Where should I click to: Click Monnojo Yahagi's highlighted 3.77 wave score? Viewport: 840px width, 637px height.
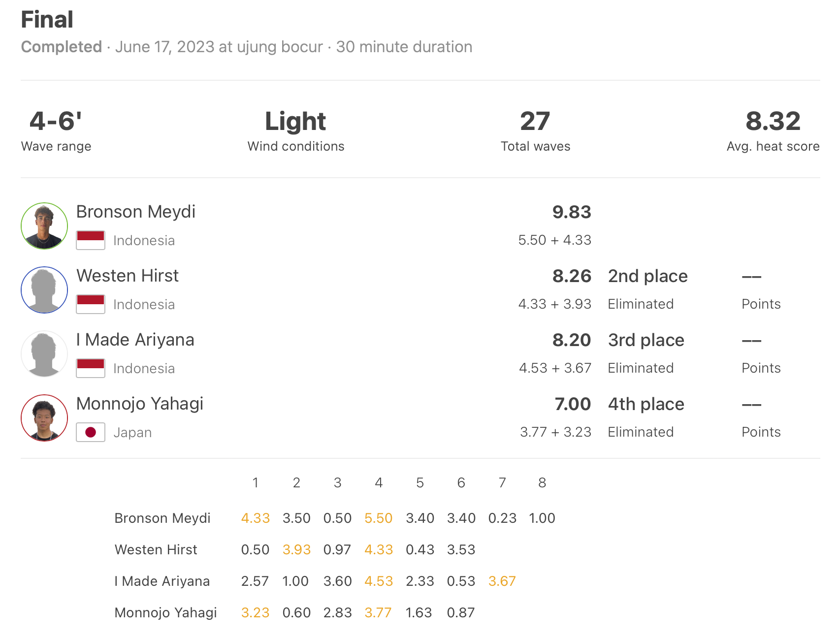coord(378,613)
